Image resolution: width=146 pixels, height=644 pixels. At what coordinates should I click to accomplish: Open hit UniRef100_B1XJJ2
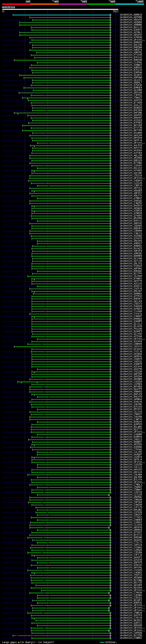pos(131,27)
